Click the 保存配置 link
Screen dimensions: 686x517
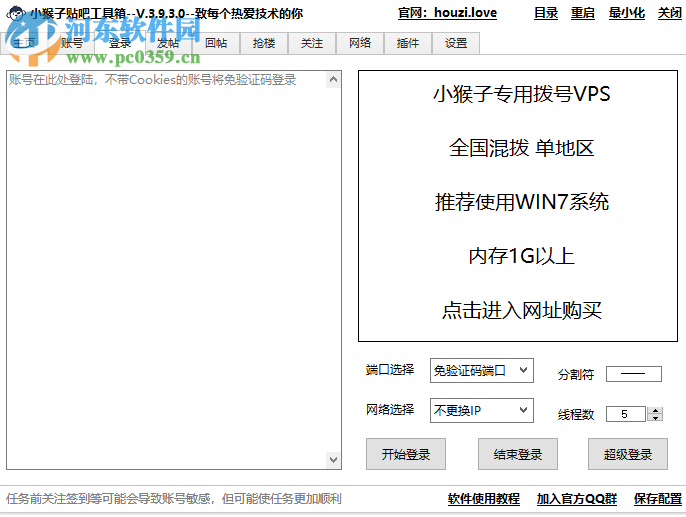(x=658, y=499)
